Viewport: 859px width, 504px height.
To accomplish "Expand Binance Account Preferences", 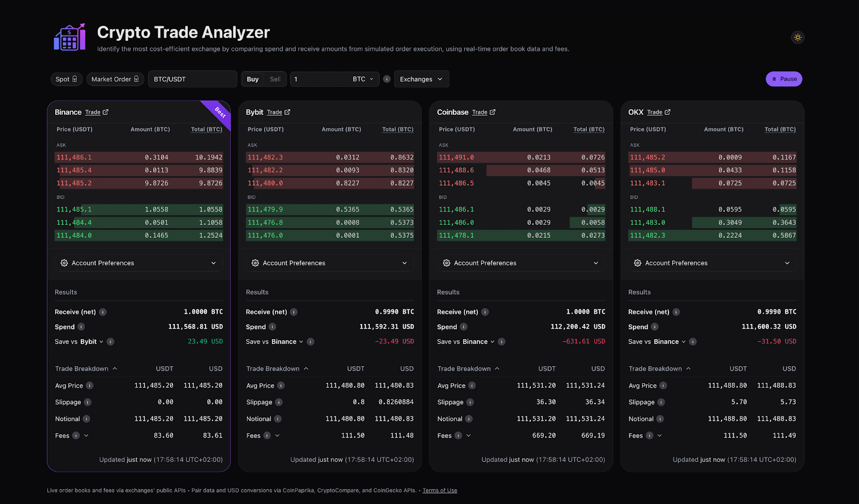I will click(139, 263).
